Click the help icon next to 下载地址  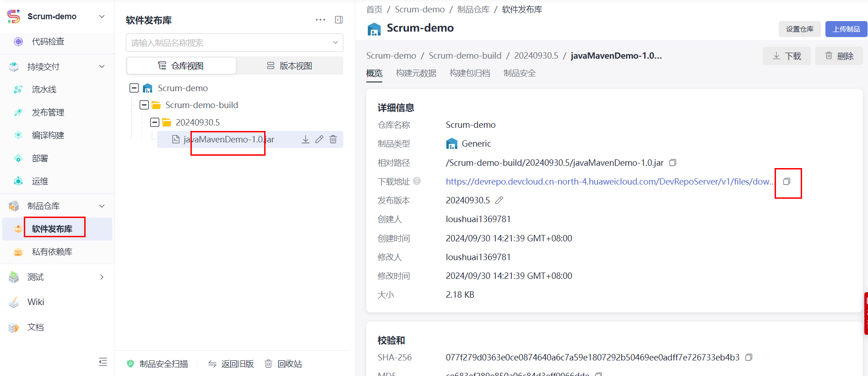click(x=417, y=181)
